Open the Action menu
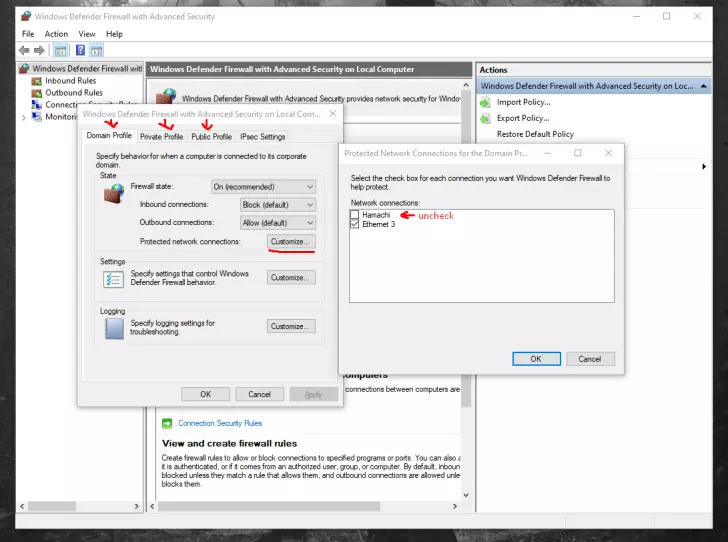 coord(56,34)
